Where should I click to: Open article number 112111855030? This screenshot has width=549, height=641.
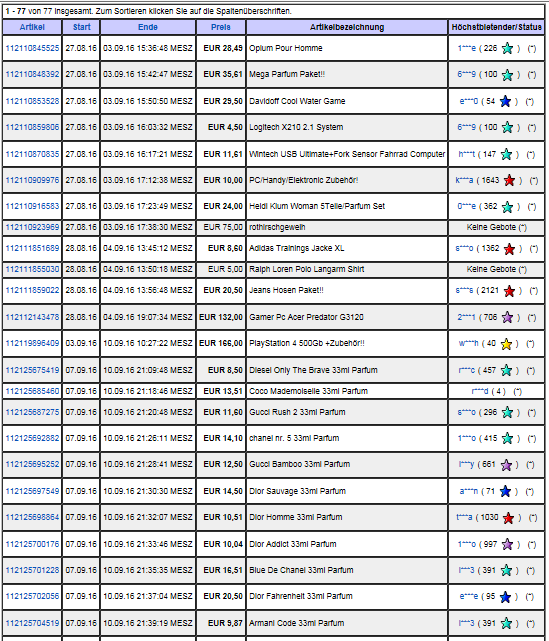pos(32,269)
